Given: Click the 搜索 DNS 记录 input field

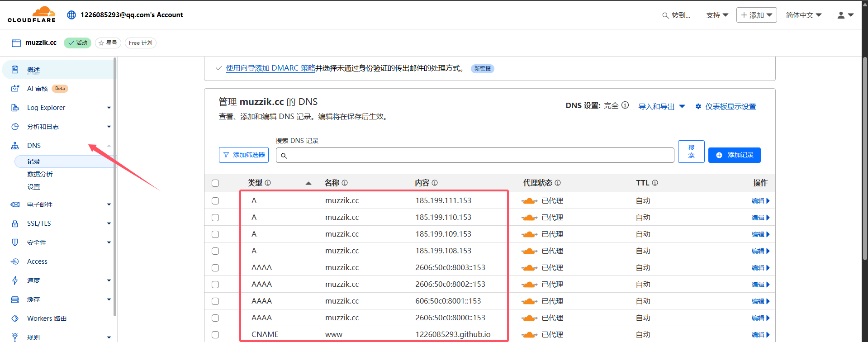Looking at the screenshot, I should 475,155.
